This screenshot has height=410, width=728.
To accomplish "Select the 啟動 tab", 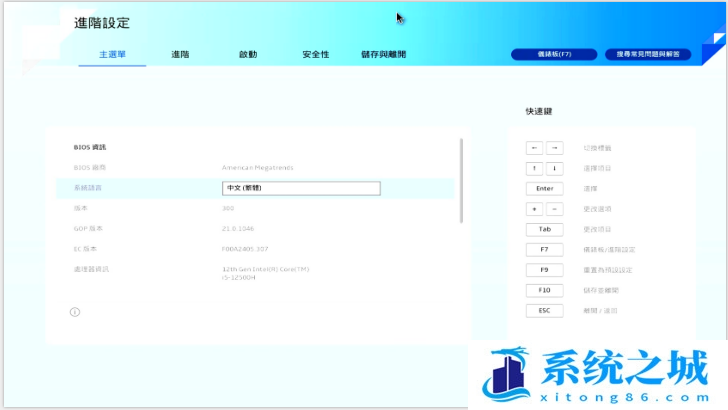I will 248,54.
